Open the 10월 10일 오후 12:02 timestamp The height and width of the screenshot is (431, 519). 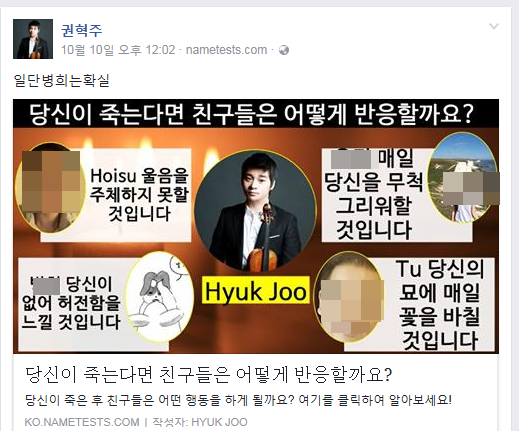pyautogui.click(x=118, y=50)
